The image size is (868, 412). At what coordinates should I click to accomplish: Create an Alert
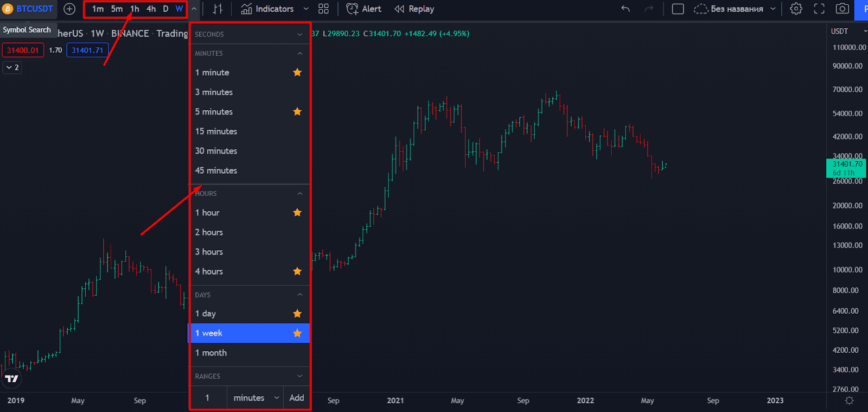(363, 9)
